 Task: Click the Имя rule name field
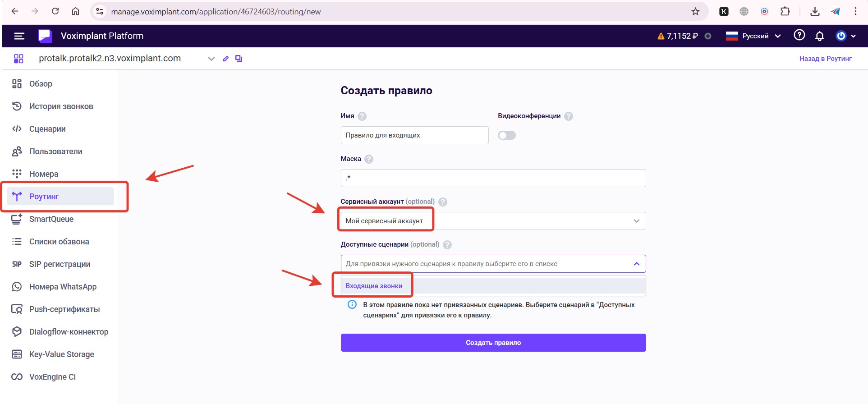coord(414,135)
